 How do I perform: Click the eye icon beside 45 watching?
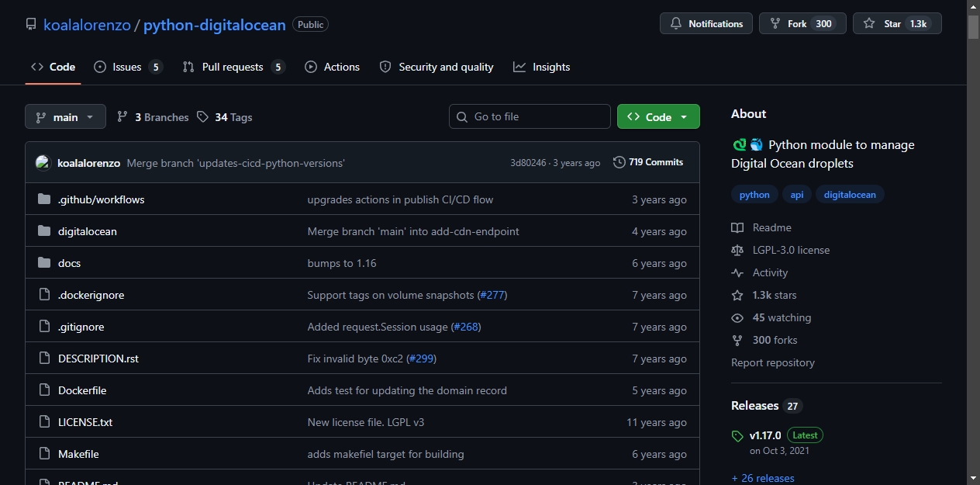[737, 317]
